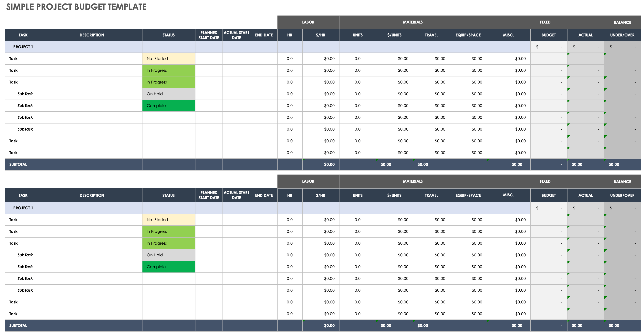Select the 'On Hold' status in upper table
The width and height of the screenshot is (644, 334).
click(169, 94)
